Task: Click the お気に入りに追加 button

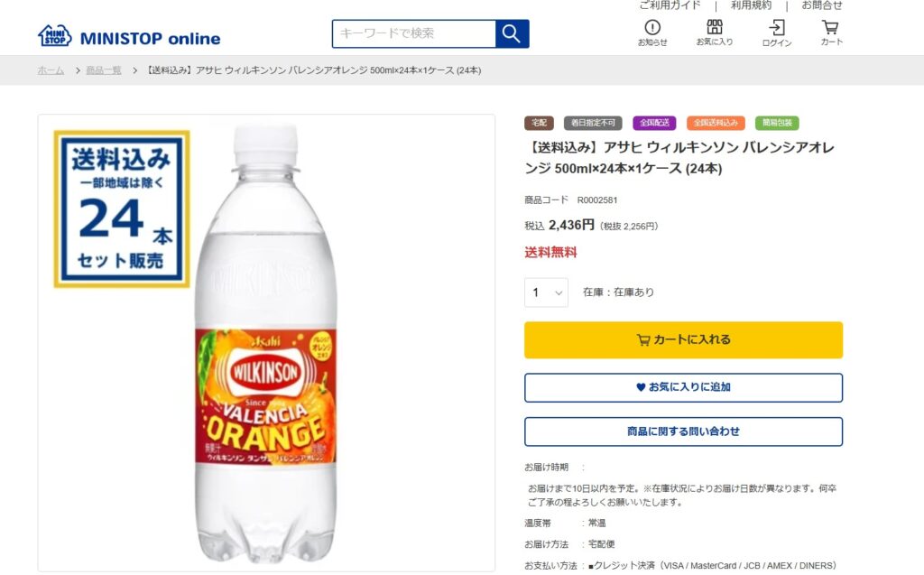Action: click(683, 388)
